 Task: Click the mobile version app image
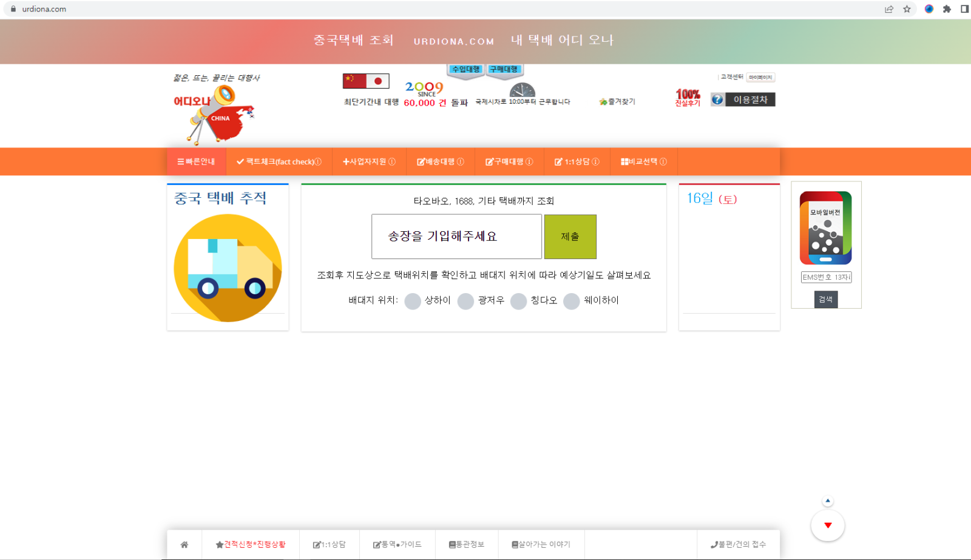point(825,228)
